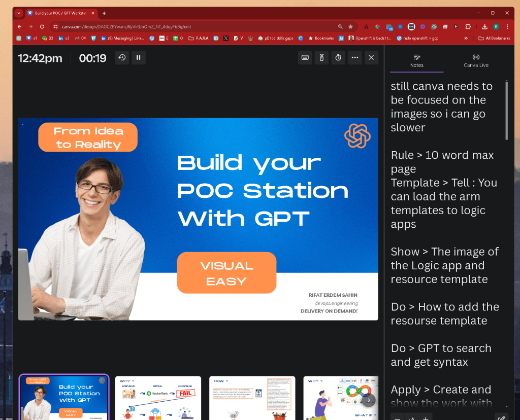Screen dimensions: 520x420
Task: Click the notes panel scrollbar
Action: click(506, 110)
